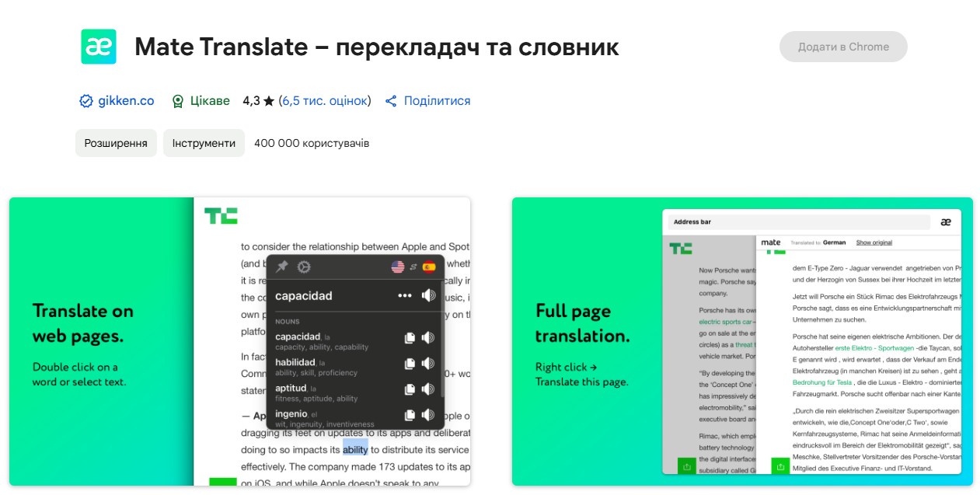Click the Цікаве featured badge
Viewport: 980px width, 495px height.
click(201, 101)
